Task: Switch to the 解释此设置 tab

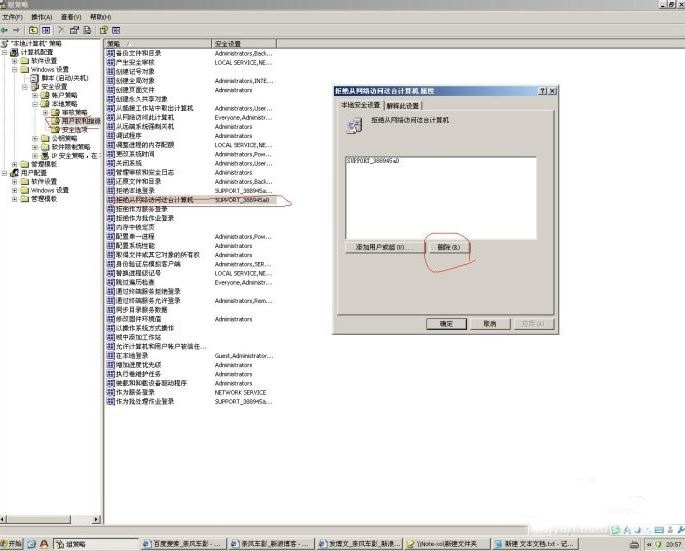Action: 402,105
